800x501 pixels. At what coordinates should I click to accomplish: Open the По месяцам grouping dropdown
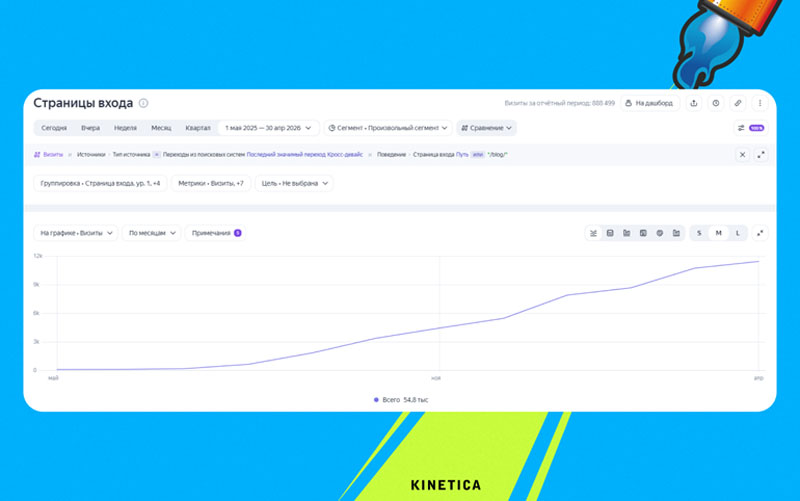point(152,233)
